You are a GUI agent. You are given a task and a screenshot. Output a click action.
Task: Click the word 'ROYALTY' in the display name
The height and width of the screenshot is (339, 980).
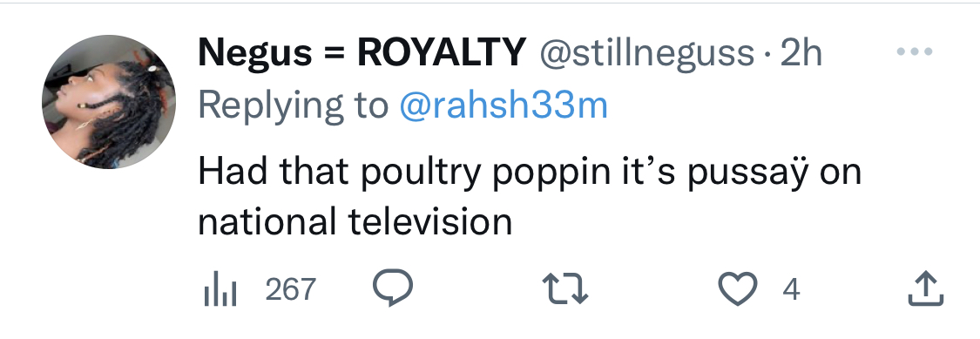[442, 52]
